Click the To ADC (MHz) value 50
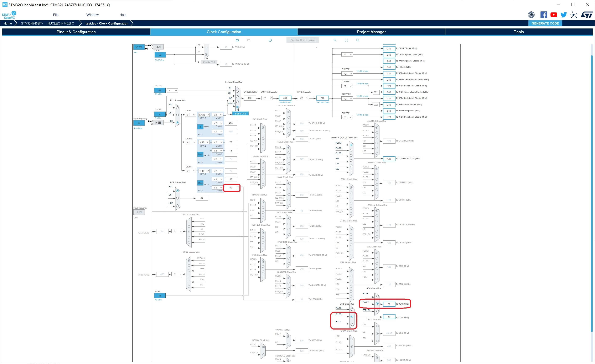Image resolution: width=595 pixels, height=364 pixels. [x=389, y=304]
